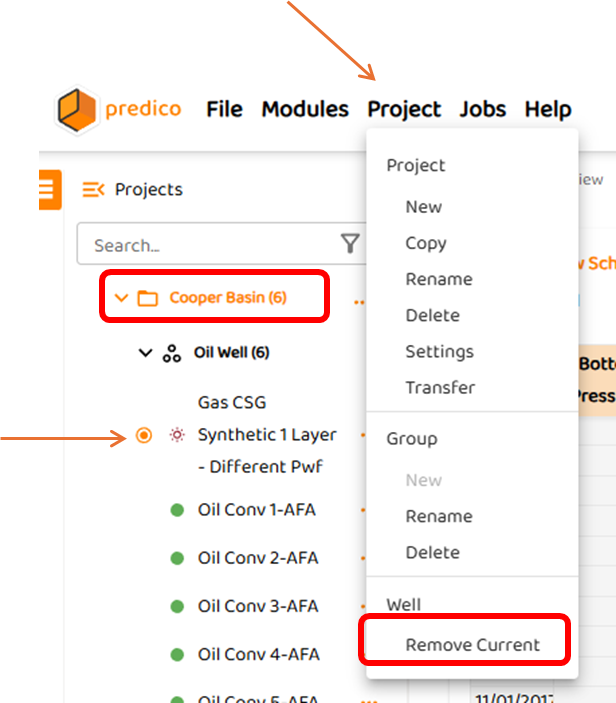
Task: Click into the Search projects field
Action: point(210,245)
